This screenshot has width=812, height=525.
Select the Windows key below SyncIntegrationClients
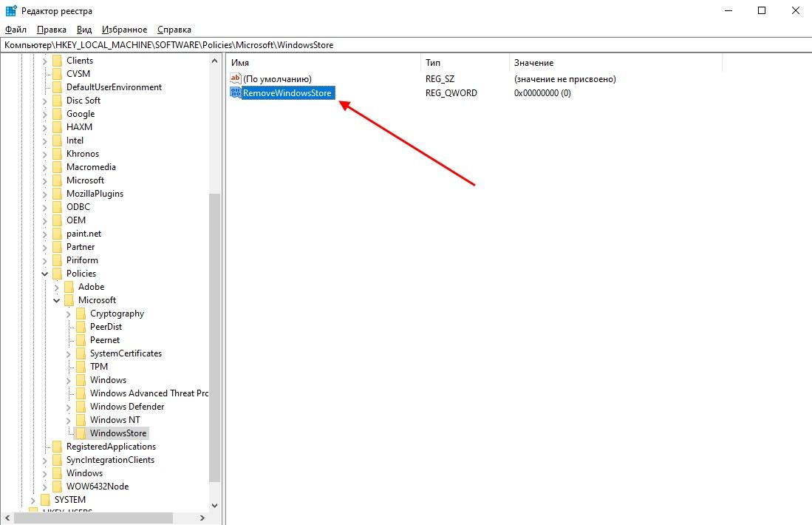(84, 473)
